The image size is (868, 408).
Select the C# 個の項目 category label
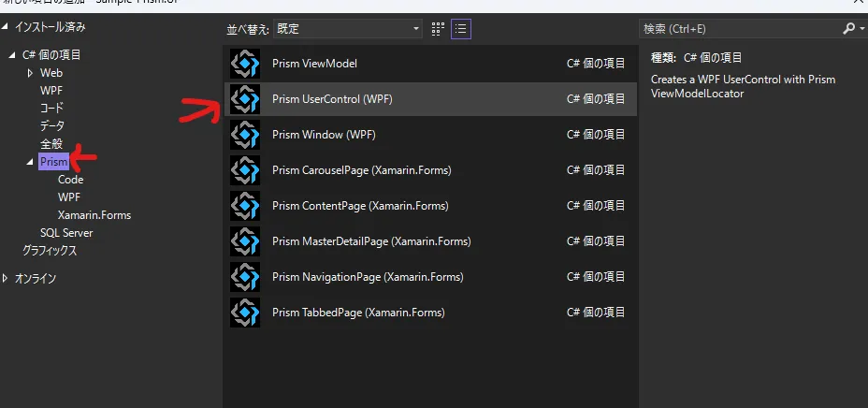[x=51, y=55]
